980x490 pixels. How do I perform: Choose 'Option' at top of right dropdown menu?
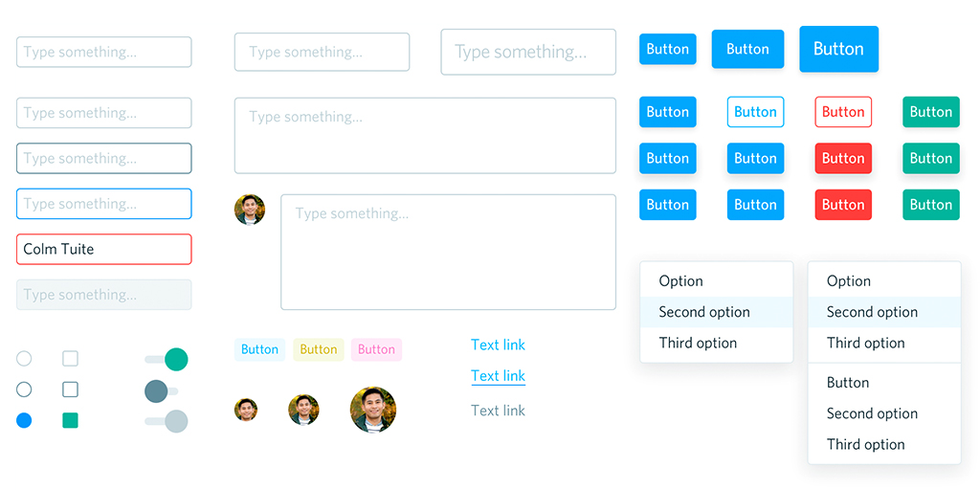(x=849, y=281)
